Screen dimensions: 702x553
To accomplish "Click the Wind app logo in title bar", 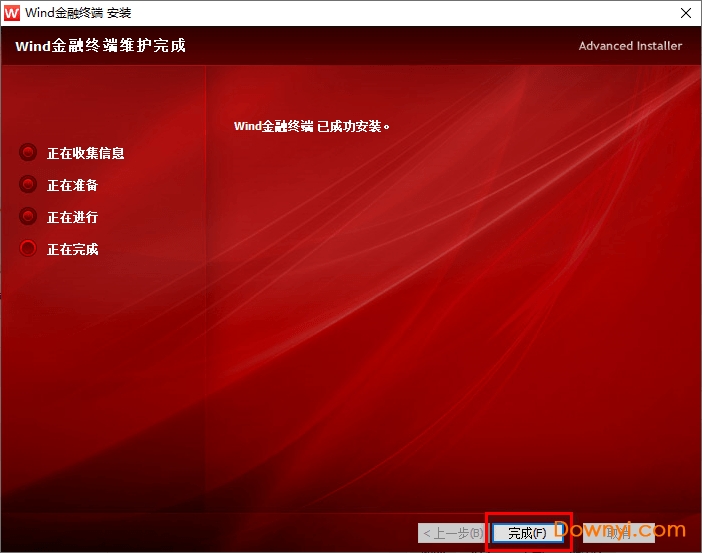I will 13,13.
